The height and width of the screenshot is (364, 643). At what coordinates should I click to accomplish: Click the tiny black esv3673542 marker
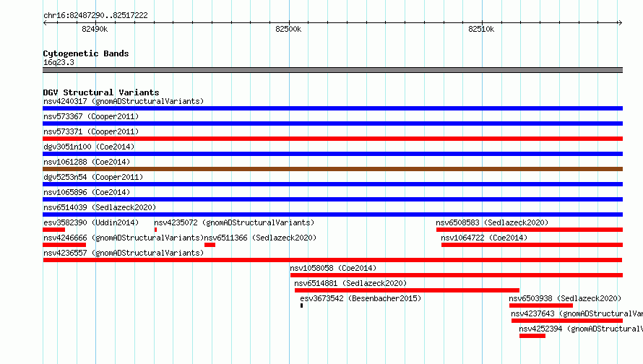[x=301, y=305]
